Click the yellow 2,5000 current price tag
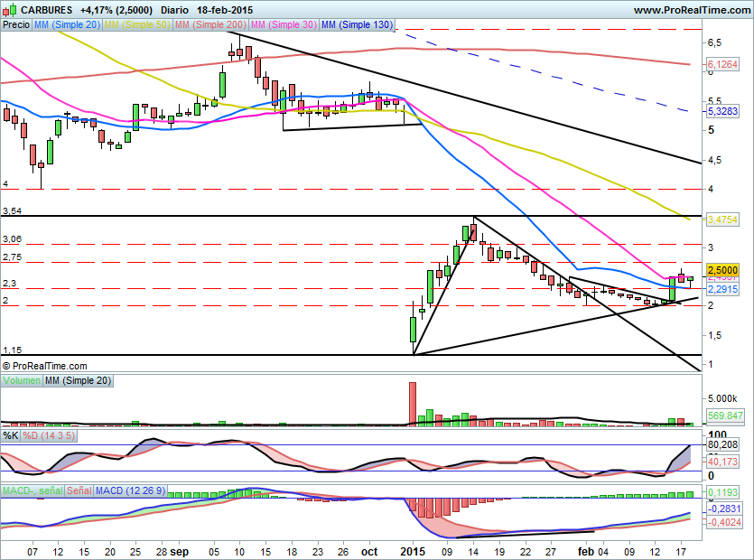754x560 pixels. [x=722, y=270]
